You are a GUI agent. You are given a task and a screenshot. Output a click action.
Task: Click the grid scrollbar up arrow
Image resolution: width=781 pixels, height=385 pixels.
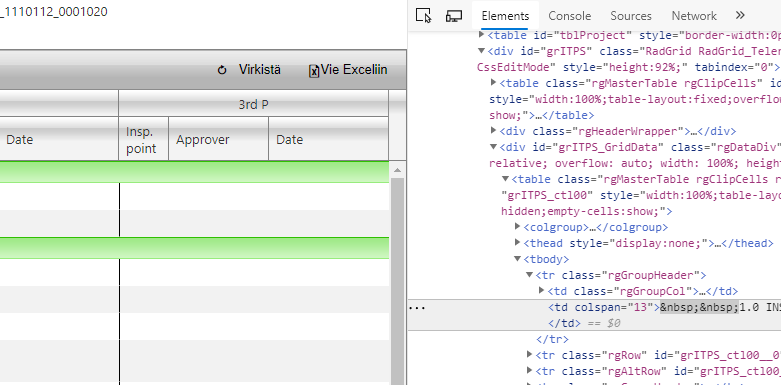[397, 170]
